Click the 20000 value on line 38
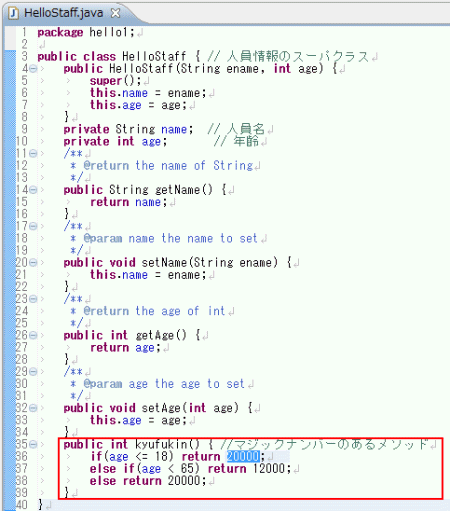Screen dimensions: 450x511 coord(184,481)
